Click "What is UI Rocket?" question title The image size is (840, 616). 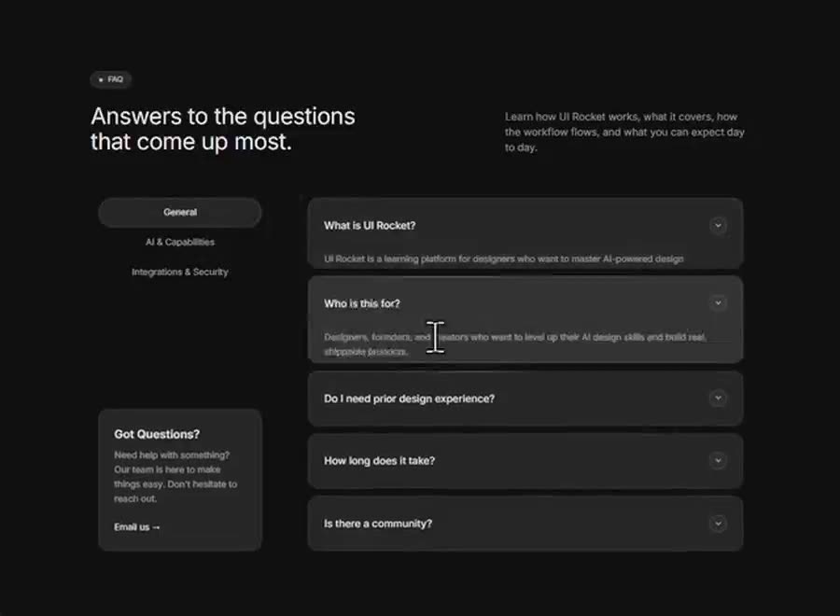pos(370,226)
